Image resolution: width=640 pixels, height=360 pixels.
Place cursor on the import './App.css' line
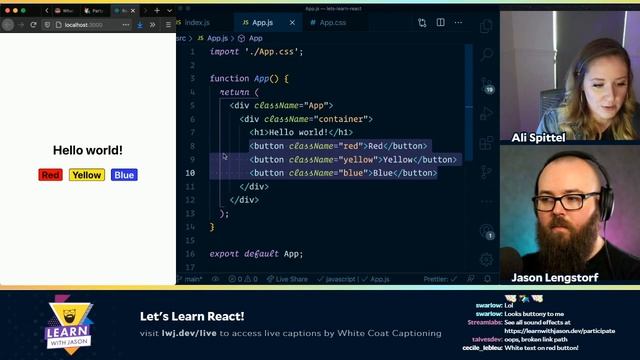tap(256, 52)
